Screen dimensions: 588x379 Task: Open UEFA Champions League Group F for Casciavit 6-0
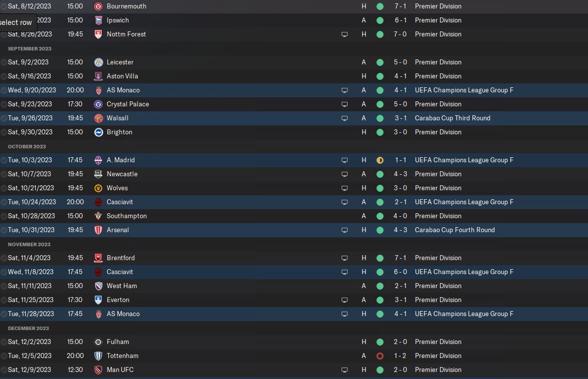point(464,272)
